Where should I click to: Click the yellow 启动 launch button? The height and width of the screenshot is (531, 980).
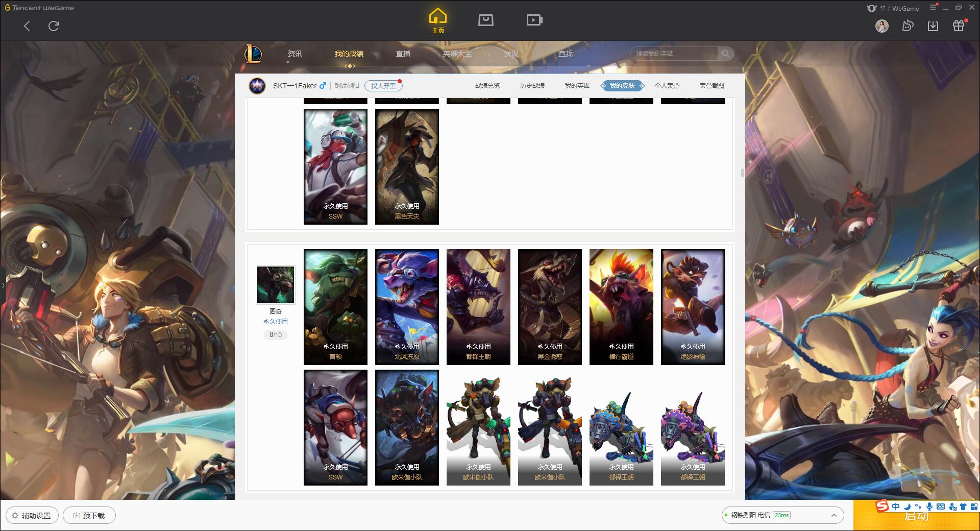point(916,516)
